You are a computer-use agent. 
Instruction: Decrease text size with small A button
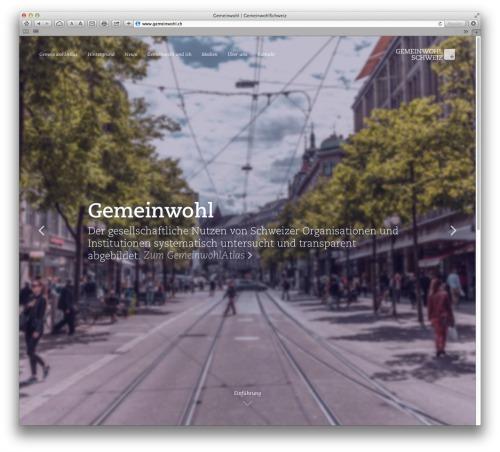[x=71, y=24]
